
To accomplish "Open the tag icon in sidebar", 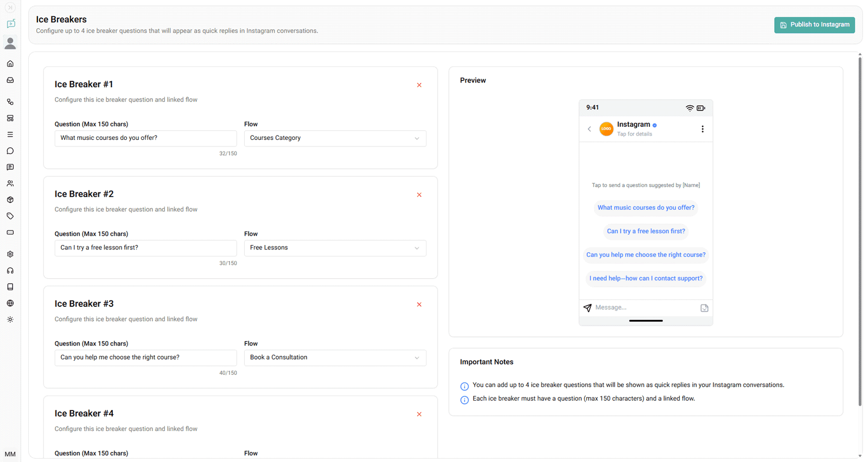I will coord(10,216).
